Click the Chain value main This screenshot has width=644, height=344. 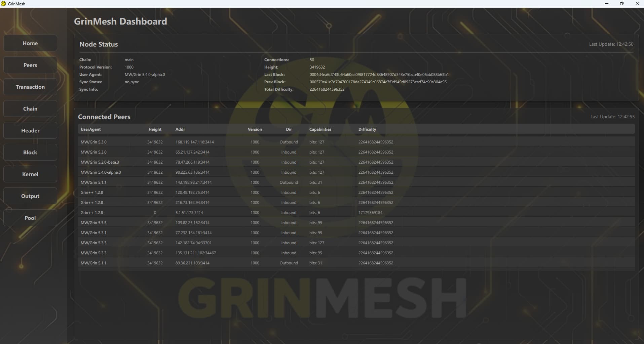click(x=129, y=60)
